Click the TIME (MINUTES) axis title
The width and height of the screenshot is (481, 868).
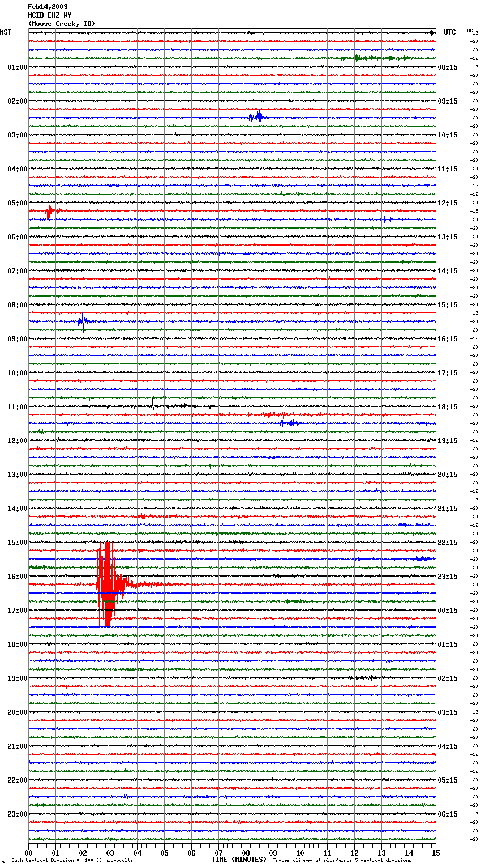pyautogui.click(x=239, y=860)
